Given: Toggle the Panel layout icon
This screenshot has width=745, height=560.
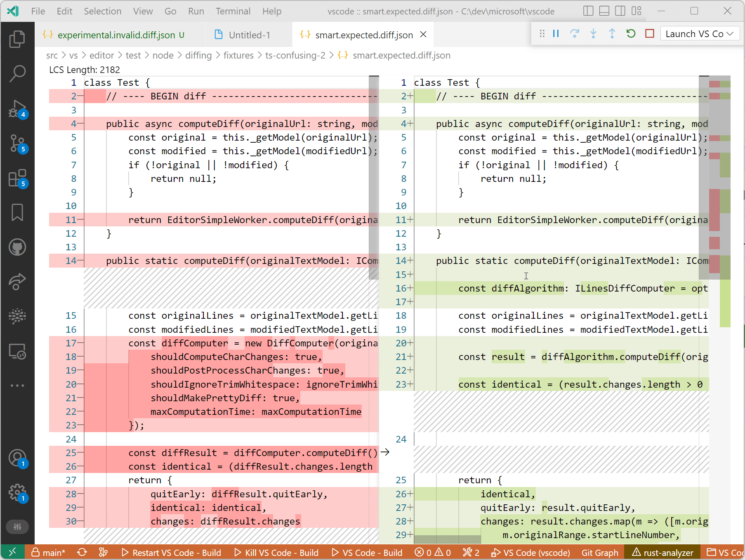Looking at the screenshot, I should coord(604,11).
